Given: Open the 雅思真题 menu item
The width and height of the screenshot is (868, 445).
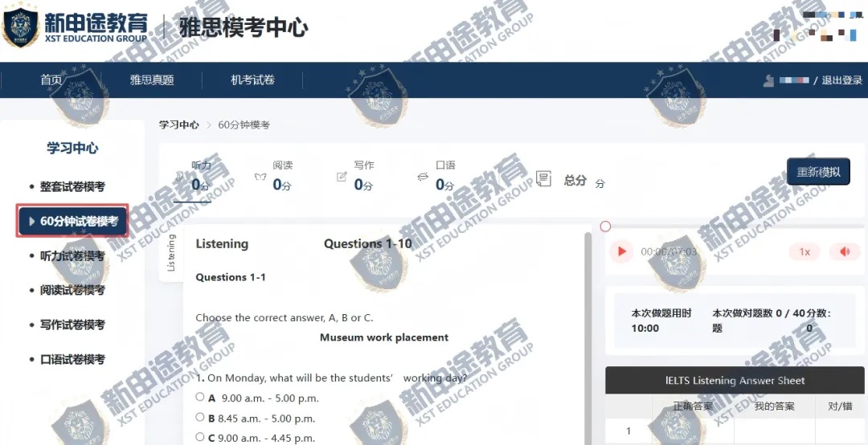Looking at the screenshot, I should pos(152,80).
